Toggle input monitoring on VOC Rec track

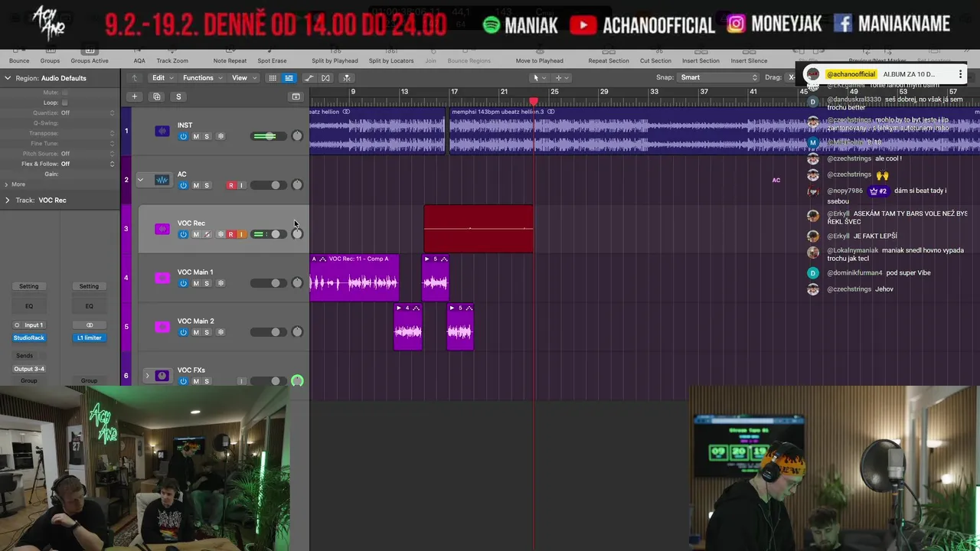pyautogui.click(x=241, y=234)
